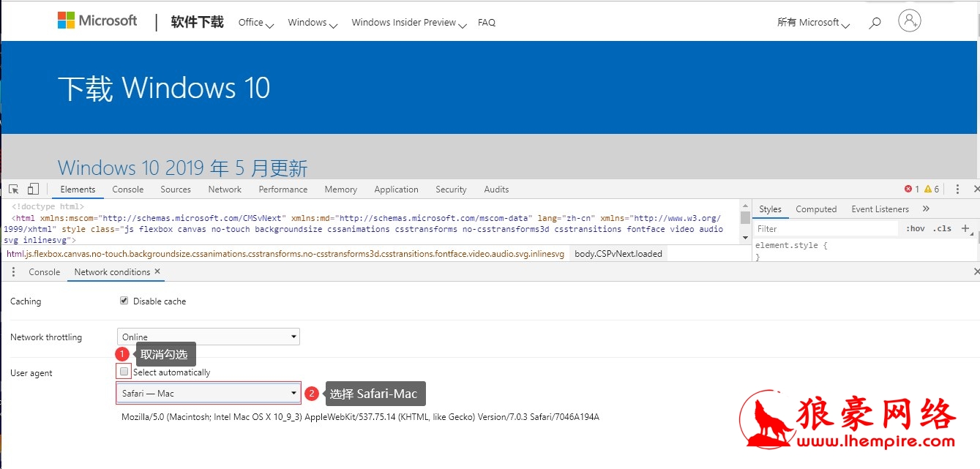
Task: Open the drawer three-dot menu
Action: pos(13,271)
